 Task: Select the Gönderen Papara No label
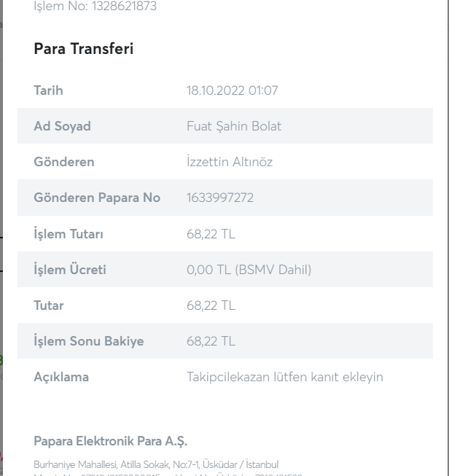point(98,198)
